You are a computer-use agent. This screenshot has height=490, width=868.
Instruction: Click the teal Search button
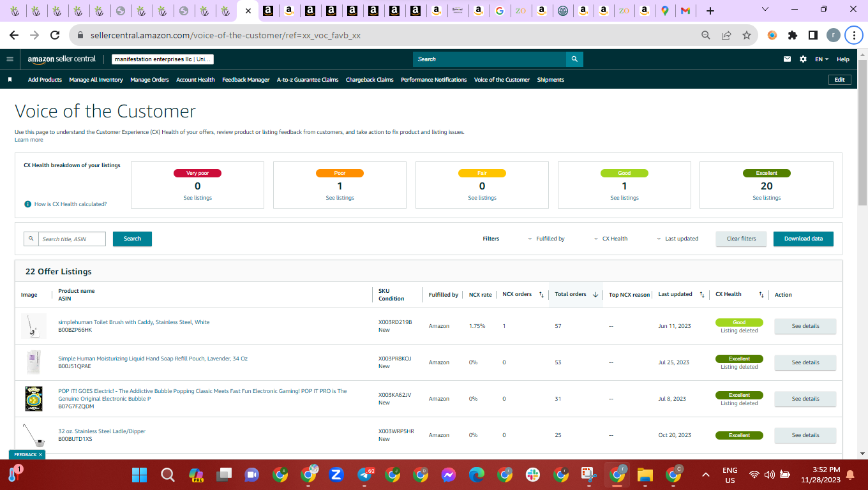[x=132, y=239]
